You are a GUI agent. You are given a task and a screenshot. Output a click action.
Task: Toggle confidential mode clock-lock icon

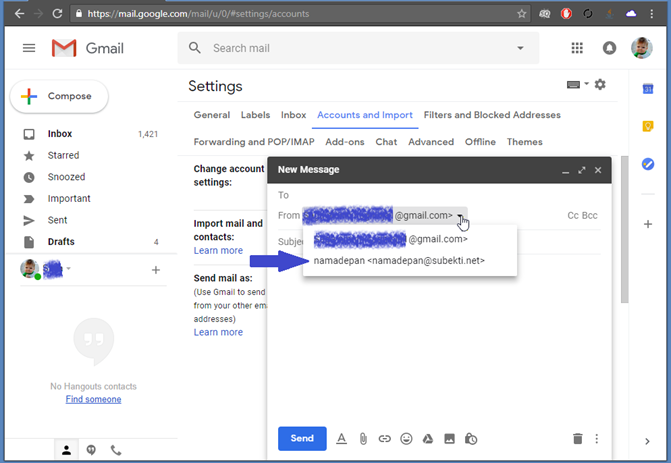coord(471,438)
